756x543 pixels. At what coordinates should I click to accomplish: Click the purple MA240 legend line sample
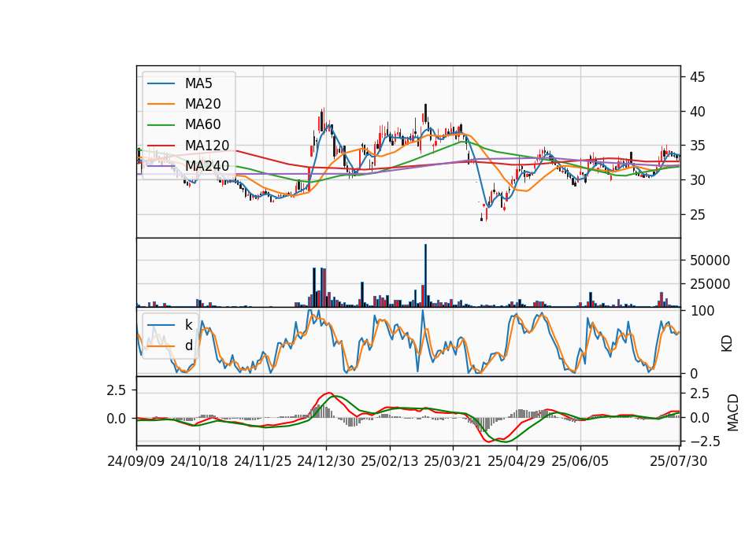coord(161,166)
